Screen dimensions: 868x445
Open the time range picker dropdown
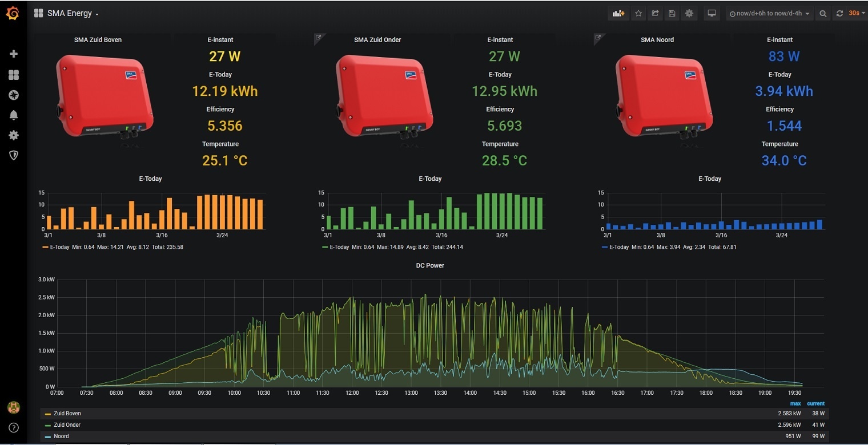[770, 13]
